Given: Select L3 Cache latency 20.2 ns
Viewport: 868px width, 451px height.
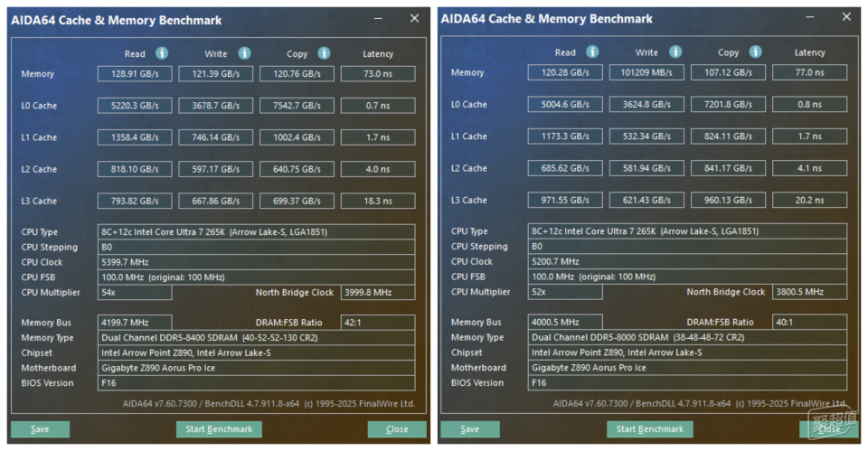Looking at the screenshot, I should coord(809,201).
